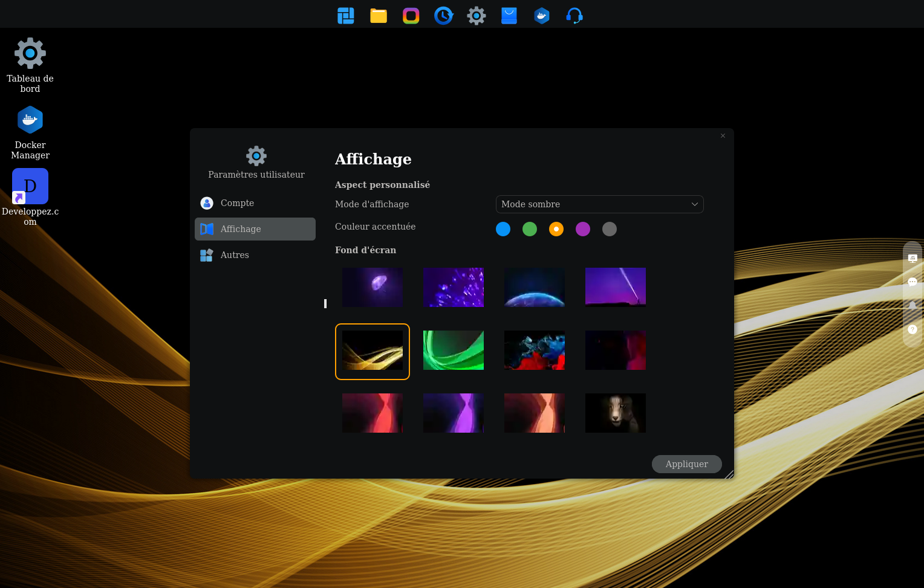Viewport: 924px width, 588px height.
Task: Open the notifications bell in side panel
Action: coord(913,306)
